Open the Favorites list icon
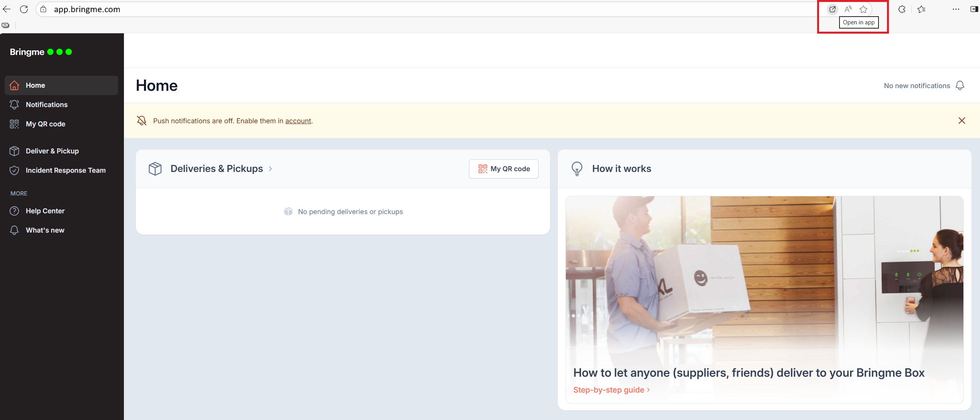The image size is (980, 420). tap(921, 9)
